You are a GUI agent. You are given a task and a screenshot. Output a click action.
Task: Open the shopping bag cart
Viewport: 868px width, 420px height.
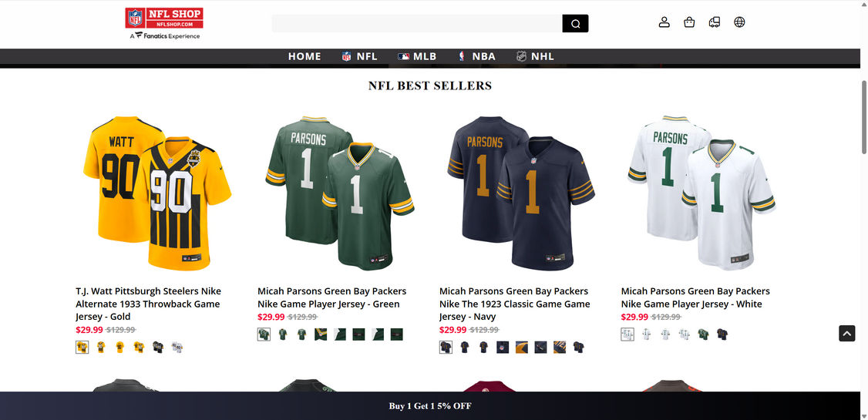click(x=689, y=22)
